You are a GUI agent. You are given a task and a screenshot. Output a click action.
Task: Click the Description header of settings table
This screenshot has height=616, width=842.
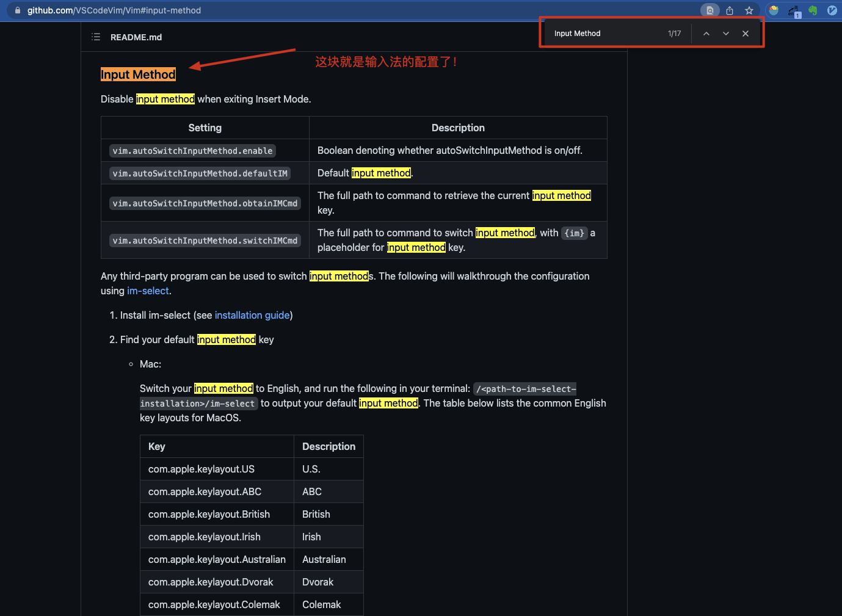pyautogui.click(x=458, y=128)
